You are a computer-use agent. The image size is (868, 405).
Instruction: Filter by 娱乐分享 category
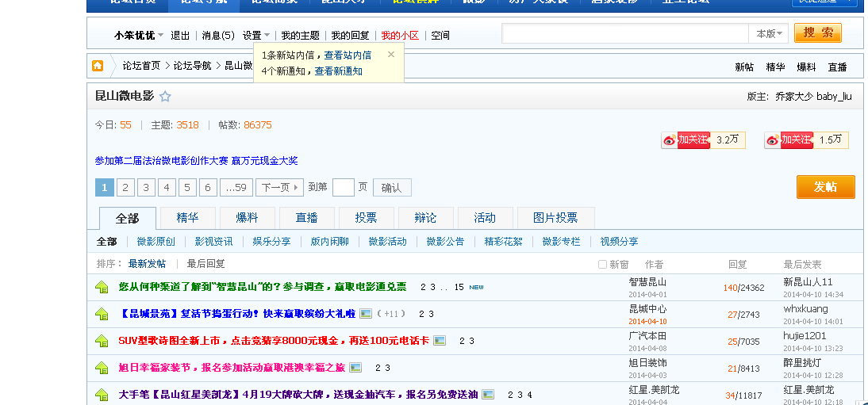pos(272,241)
